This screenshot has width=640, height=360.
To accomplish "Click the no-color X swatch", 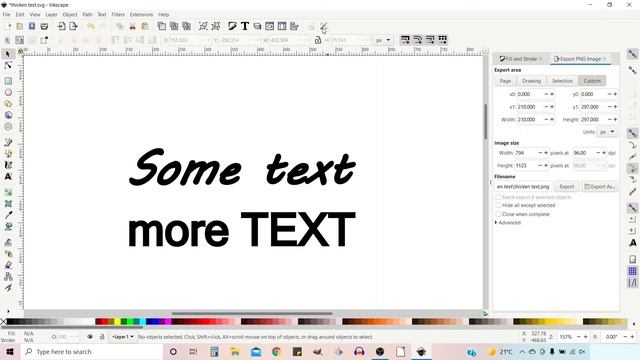I will [3, 322].
